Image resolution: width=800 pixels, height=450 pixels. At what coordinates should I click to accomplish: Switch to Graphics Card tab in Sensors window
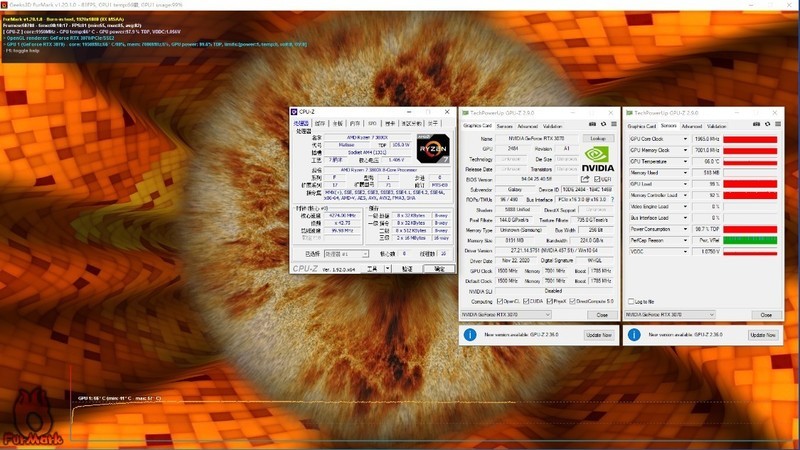click(x=642, y=126)
